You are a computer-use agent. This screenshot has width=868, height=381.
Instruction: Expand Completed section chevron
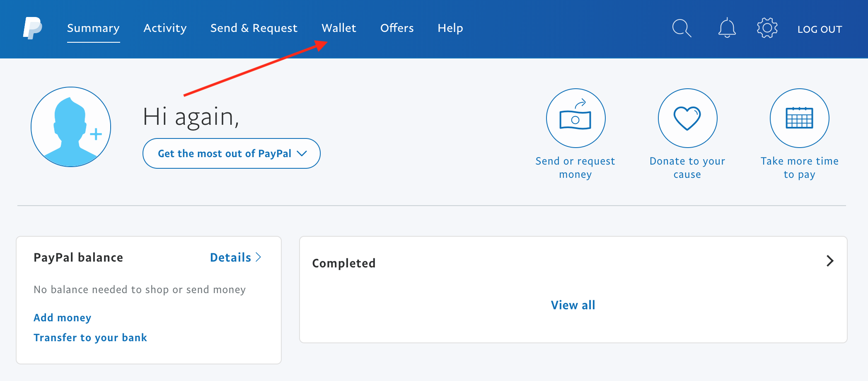830,261
